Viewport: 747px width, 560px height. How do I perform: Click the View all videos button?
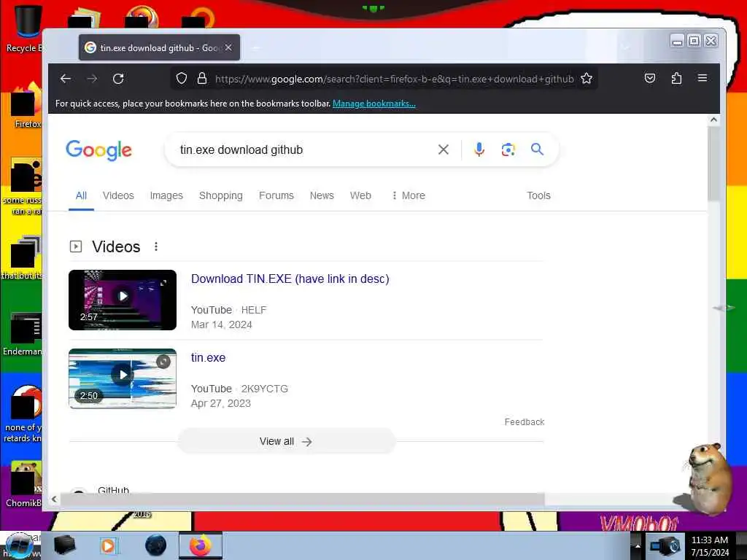click(286, 441)
